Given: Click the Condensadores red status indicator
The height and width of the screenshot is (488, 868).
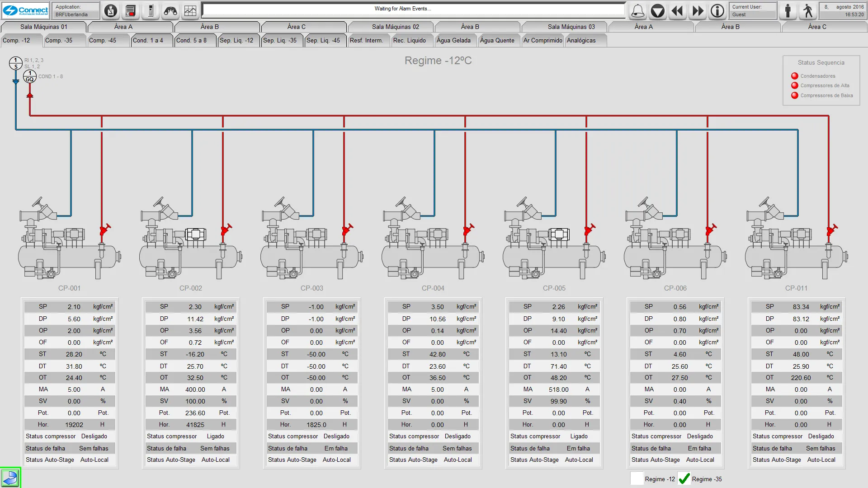Looking at the screenshot, I should click(x=795, y=76).
